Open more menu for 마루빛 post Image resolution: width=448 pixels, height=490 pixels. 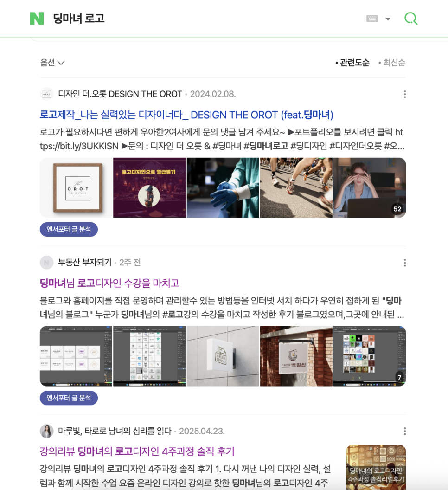[x=405, y=431]
